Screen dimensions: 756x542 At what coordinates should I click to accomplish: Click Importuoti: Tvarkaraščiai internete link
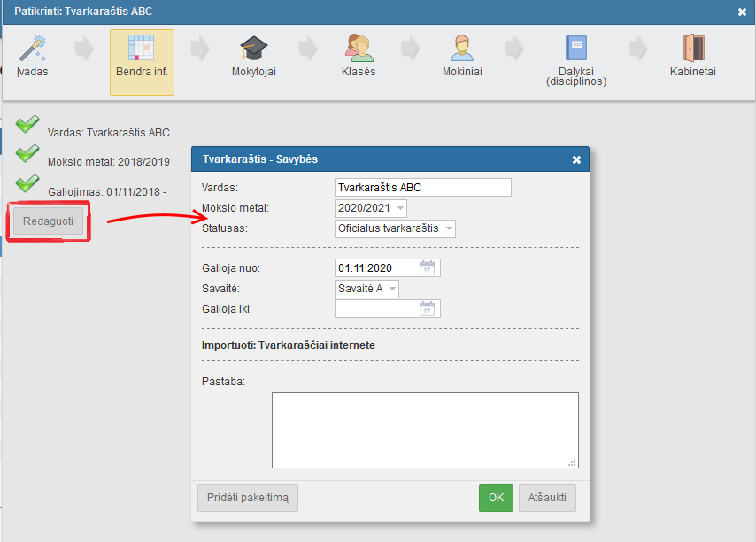coord(289,345)
